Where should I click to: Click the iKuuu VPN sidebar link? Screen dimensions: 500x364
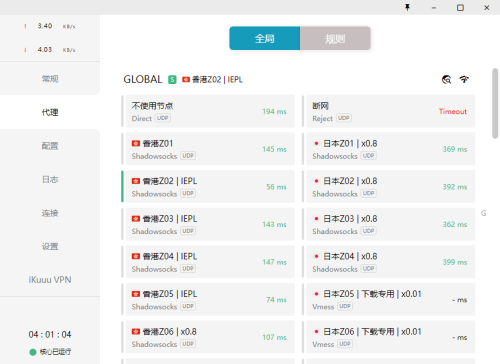50,280
